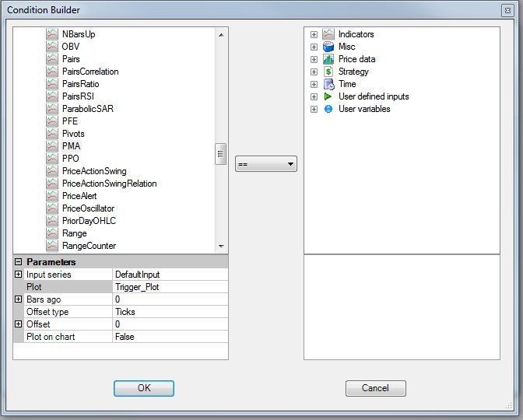The width and height of the screenshot is (523, 420).
Task: Open the == comparison operator dropdown
Action: pyautogui.click(x=266, y=164)
